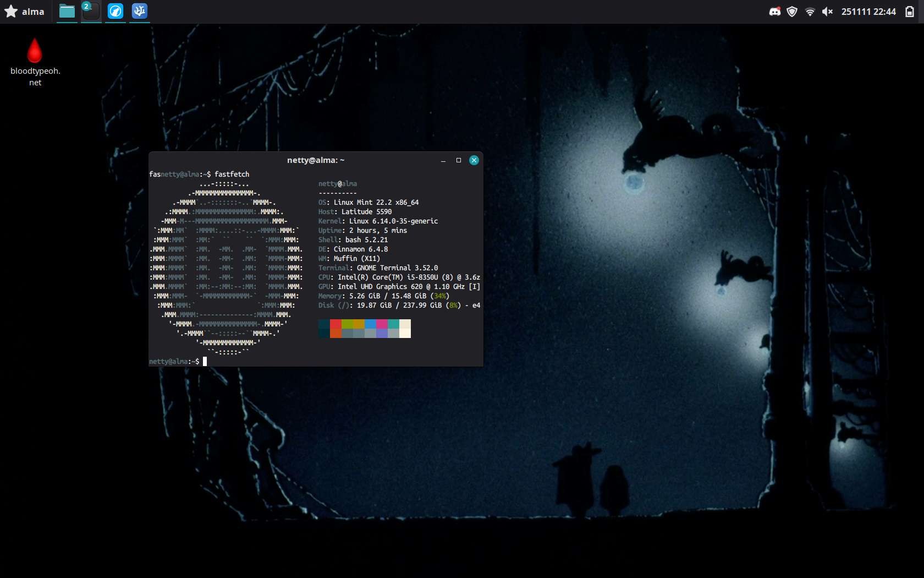924x578 pixels.
Task: Click the bright blue color block
Action: 370,324
